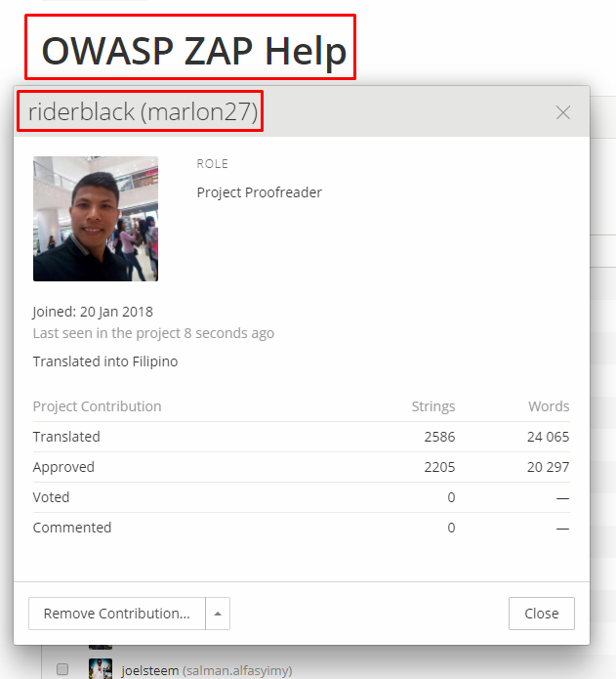This screenshot has width=616, height=679.
Task: Click Translated words value 24 065
Action: 548,437
